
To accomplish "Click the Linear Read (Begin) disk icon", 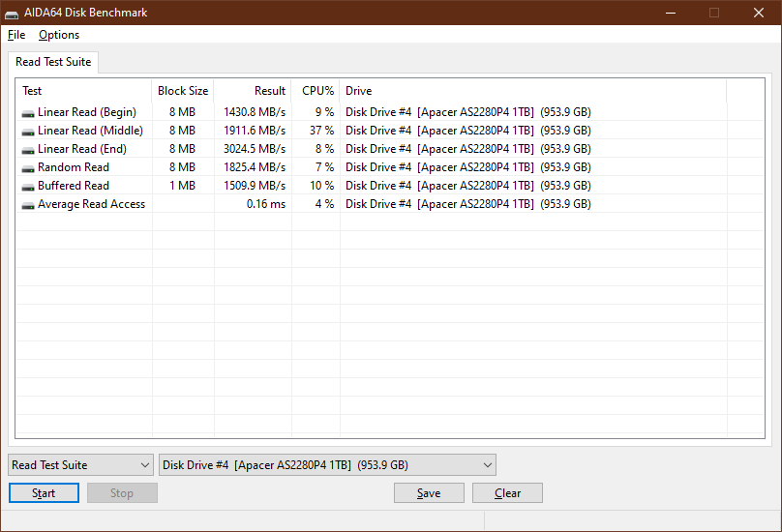I will [28, 113].
